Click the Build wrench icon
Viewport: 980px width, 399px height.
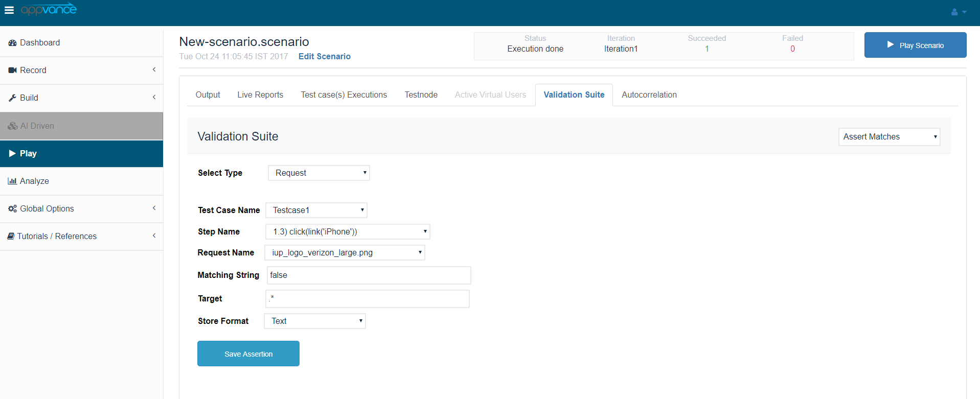[12, 98]
